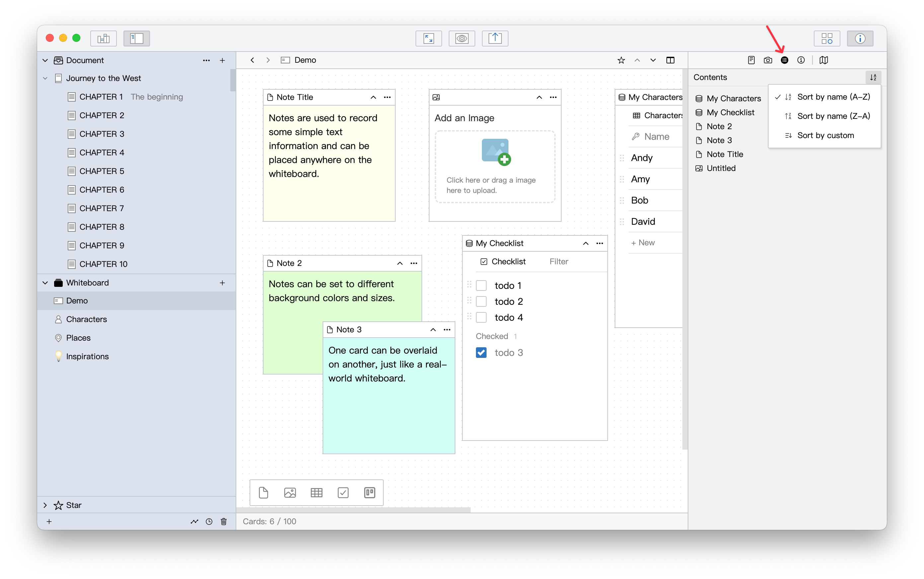Click the Filter field in My Checklist
The width and height of the screenshot is (924, 579).
pyautogui.click(x=559, y=262)
